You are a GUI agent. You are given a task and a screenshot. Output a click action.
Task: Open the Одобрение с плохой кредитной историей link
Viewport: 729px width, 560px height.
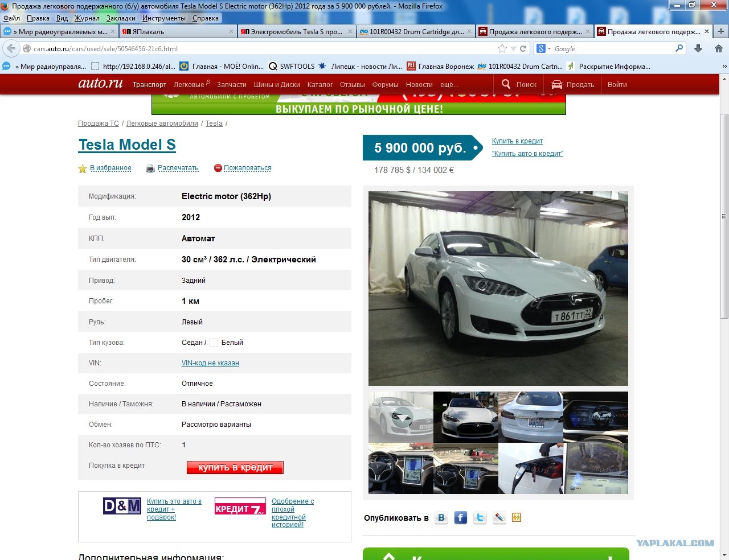(x=292, y=513)
